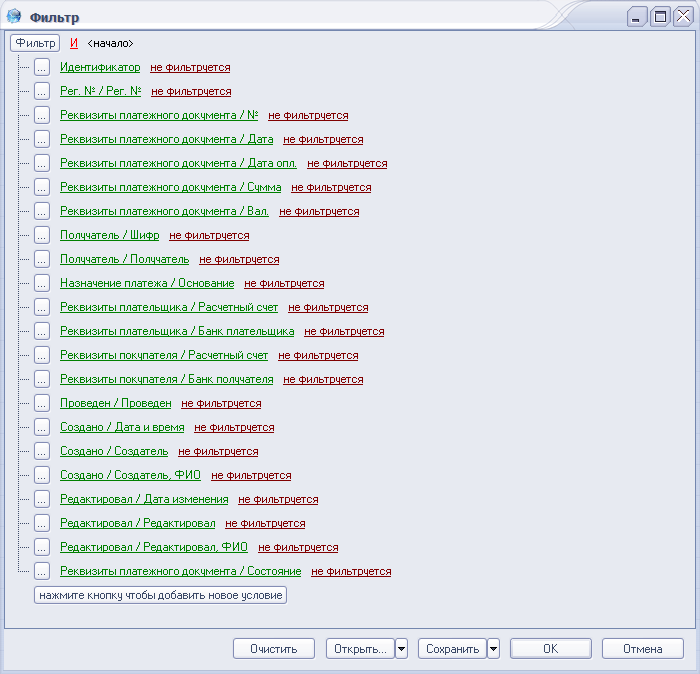Click Реквизиты покупателя / Банк получателя link
Image resolution: width=700 pixels, height=674 pixels.
(x=167, y=379)
